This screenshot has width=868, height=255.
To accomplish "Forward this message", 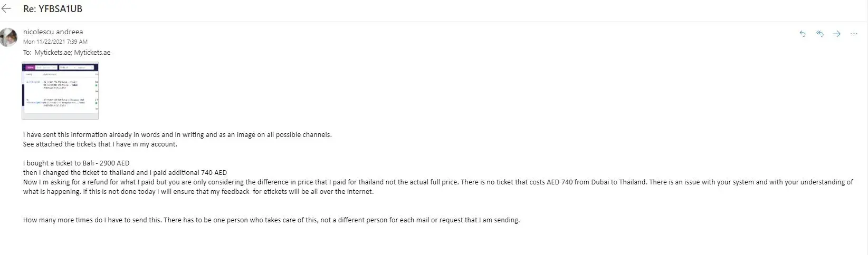I will pos(836,34).
